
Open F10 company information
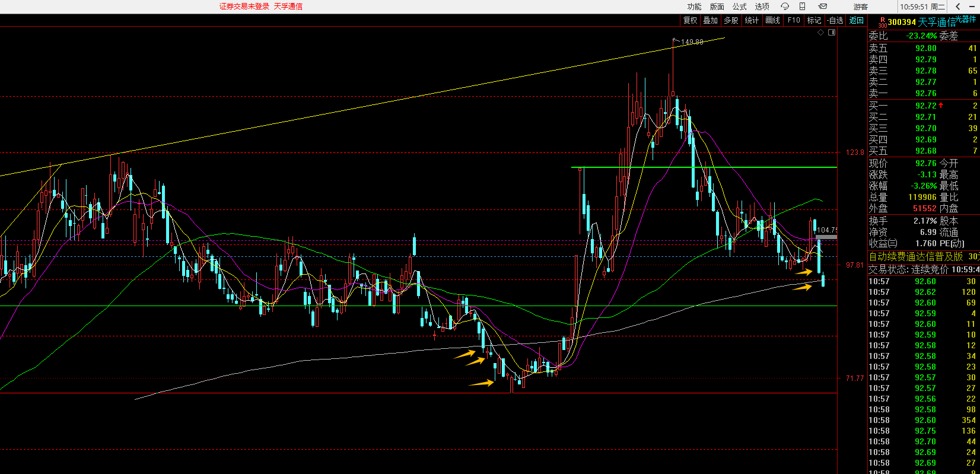click(x=794, y=20)
